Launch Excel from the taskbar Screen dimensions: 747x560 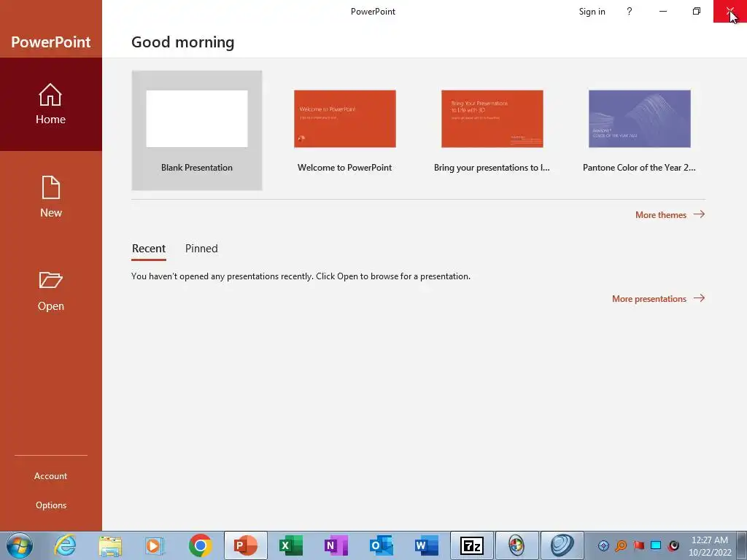290,545
